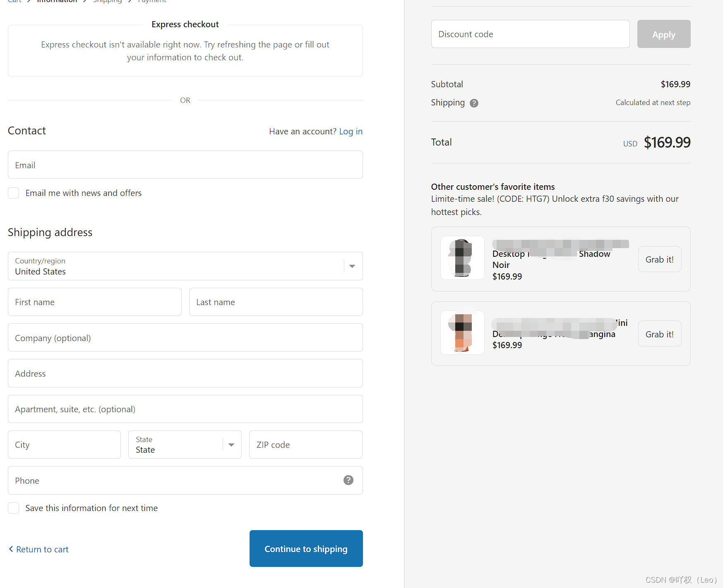Focus the Last name field
Screen dimensions: 723x588
coord(276,302)
